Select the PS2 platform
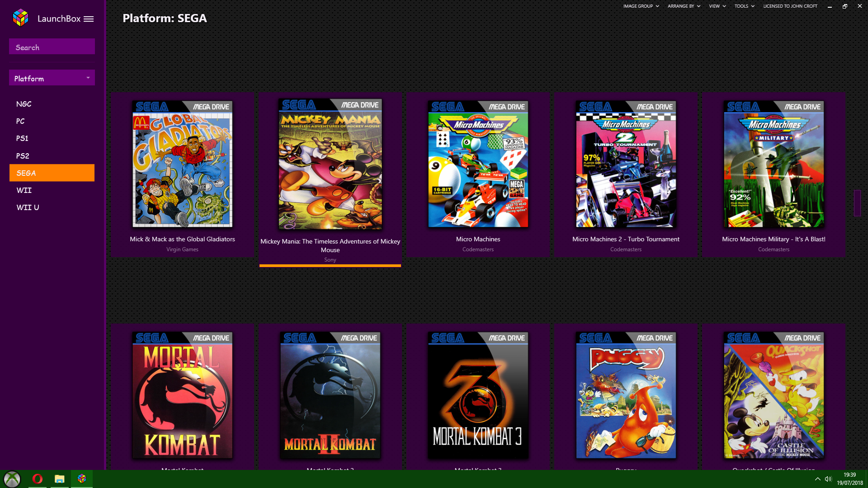 point(52,156)
